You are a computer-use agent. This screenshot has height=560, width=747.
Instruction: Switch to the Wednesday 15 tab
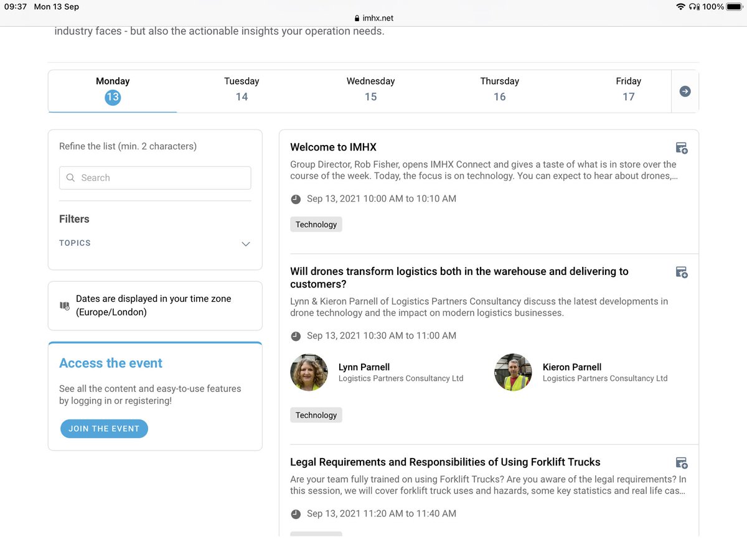(370, 89)
